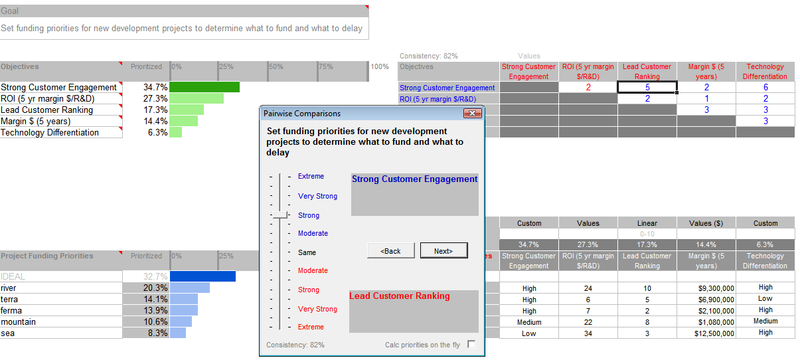Screen dimensions: 800x360
Task: Select the red 'Strong' rating label
Action: (309, 290)
